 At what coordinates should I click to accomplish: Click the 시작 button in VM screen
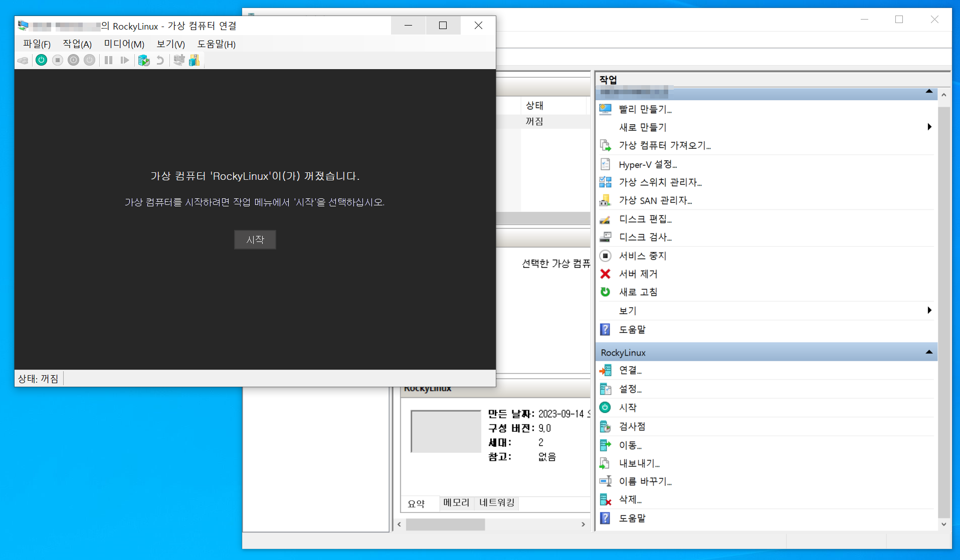click(x=255, y=240)
